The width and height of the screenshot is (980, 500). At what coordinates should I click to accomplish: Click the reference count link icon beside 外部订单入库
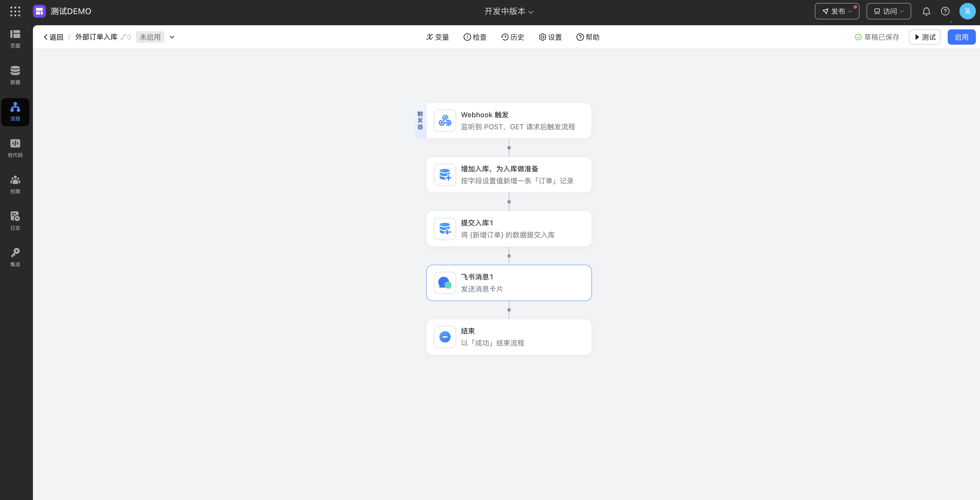click(126, 37)
